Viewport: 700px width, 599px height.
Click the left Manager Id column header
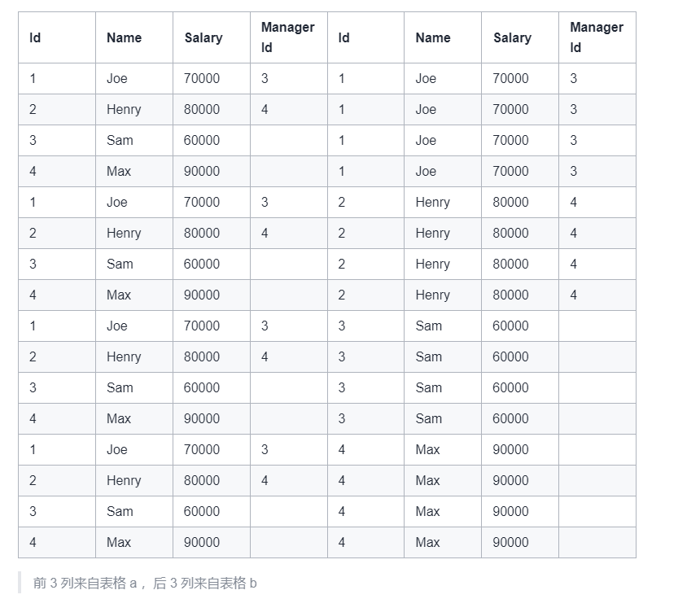point(287,37)
